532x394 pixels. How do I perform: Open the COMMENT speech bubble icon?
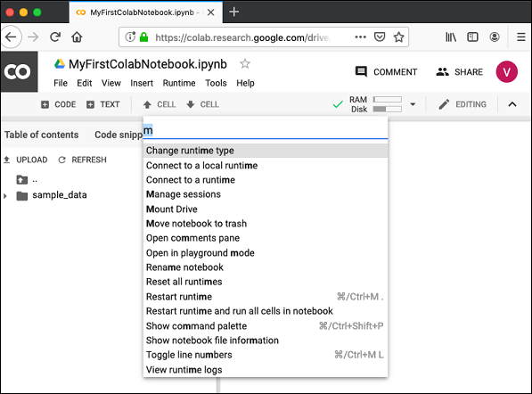361,71
